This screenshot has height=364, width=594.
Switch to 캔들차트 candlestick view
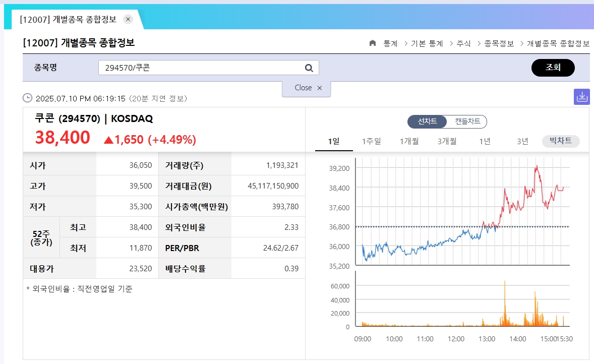[467, 122]
